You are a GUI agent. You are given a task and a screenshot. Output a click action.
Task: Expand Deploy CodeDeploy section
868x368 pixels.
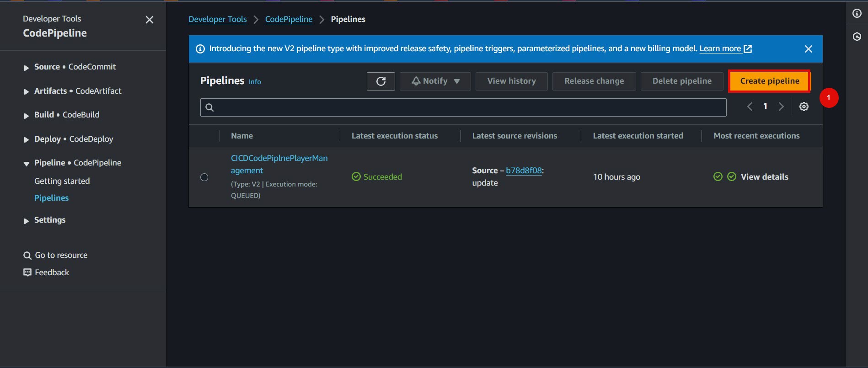pos(27,140)
